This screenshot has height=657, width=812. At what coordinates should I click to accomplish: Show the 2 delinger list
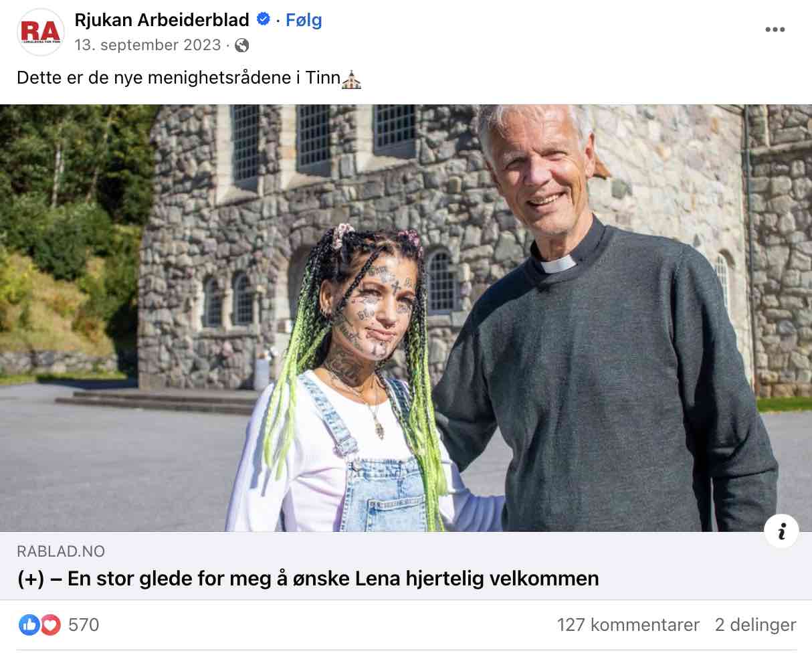pos(755,625)
